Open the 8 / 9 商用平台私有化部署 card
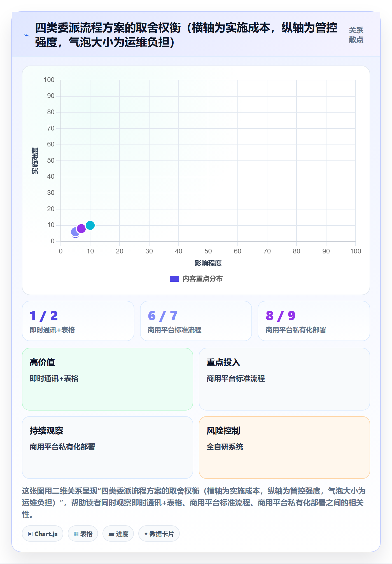 click(314, 321)
